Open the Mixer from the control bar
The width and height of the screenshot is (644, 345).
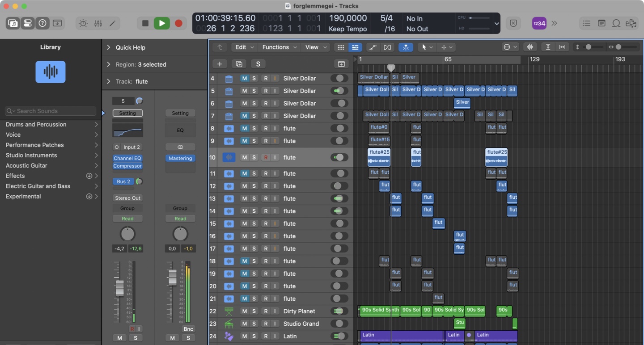pyautogui.click(x=98, y=23)
